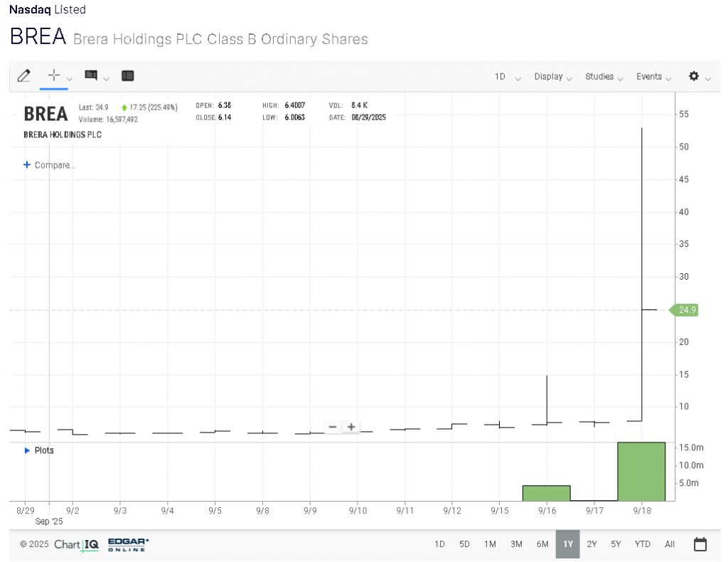The image size is (728, 562).
Task: Select the pencil drawing tool
Action: coord(23,76)
